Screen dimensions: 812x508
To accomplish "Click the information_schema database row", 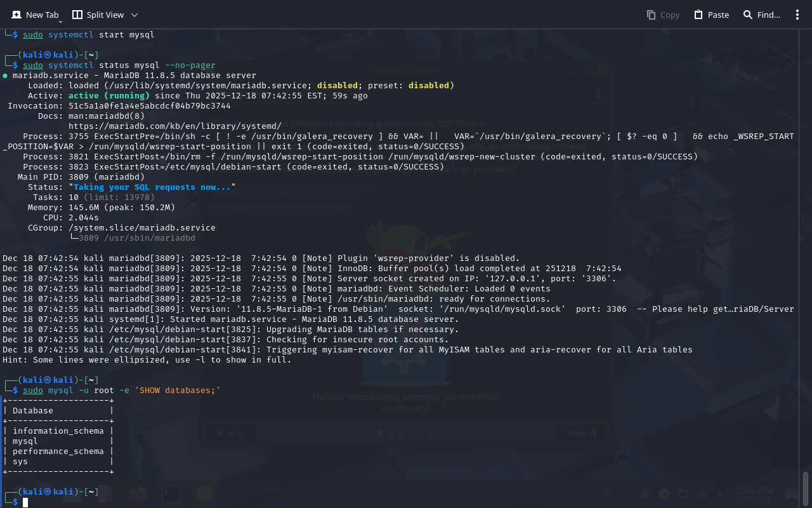I will point(58,431).
